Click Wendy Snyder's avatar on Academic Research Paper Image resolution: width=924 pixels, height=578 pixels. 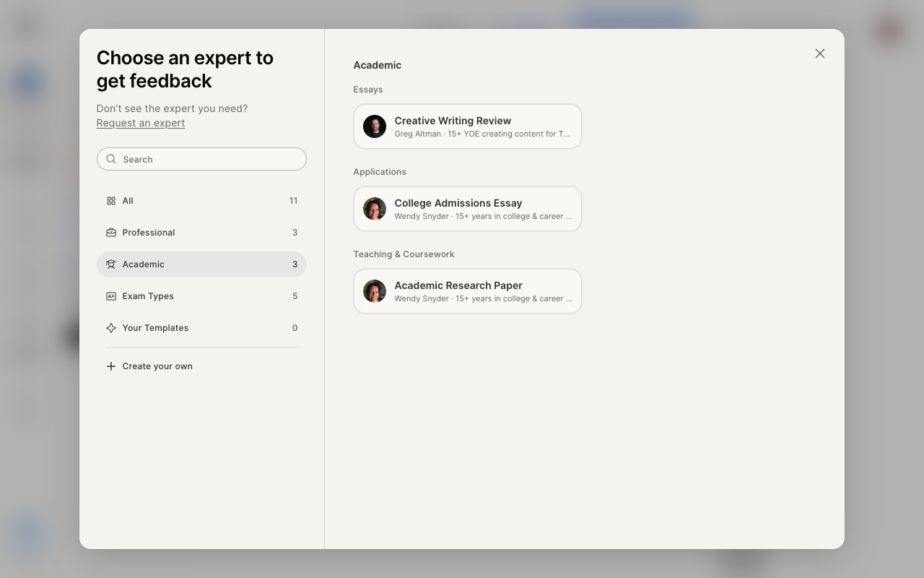click(375, 291)
